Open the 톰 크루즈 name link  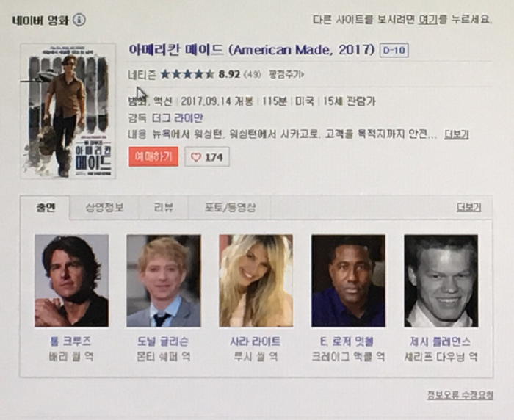point(70,341)
